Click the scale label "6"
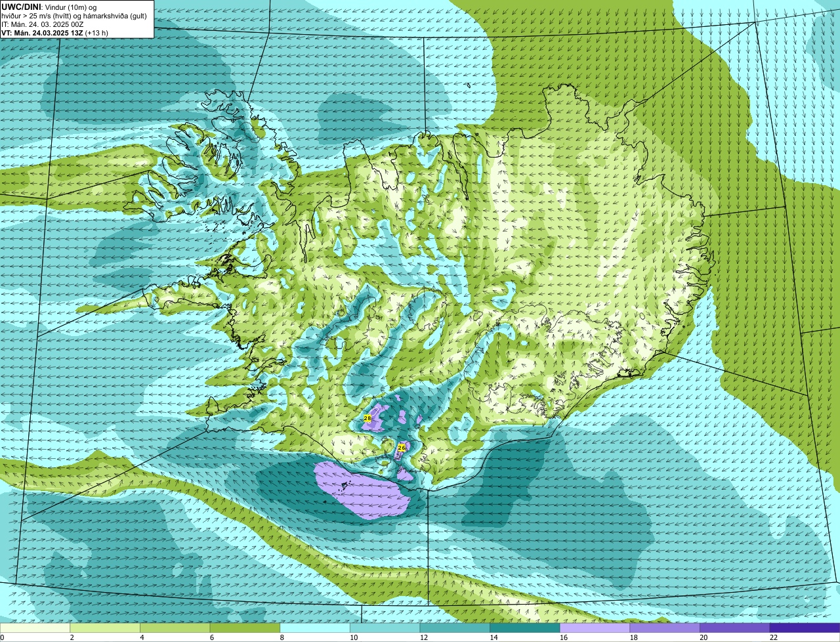Viewport: 840px width, 642px height. [x=211, y=637]
